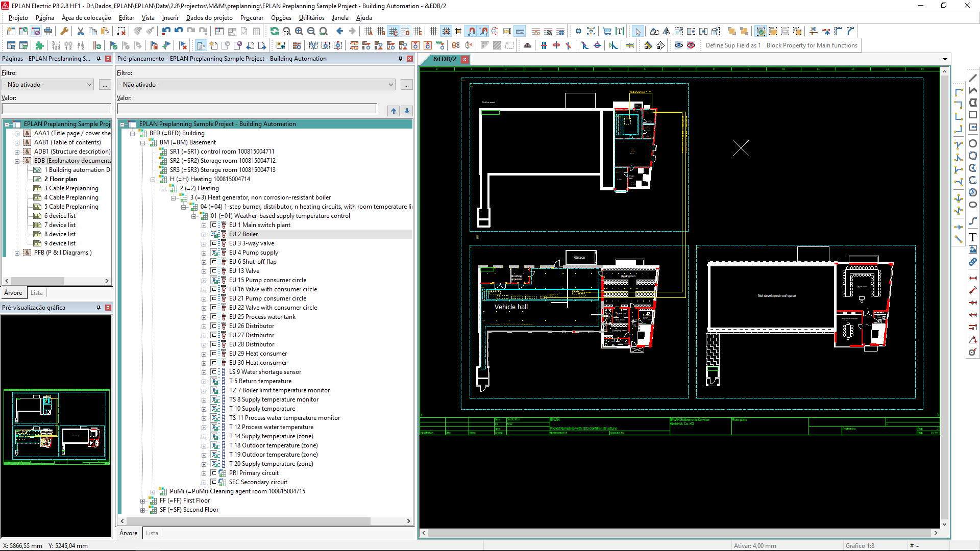This screenshot has height=551, width=980.
Task: Toggle Snap to grid button
Action: point(446,31)
